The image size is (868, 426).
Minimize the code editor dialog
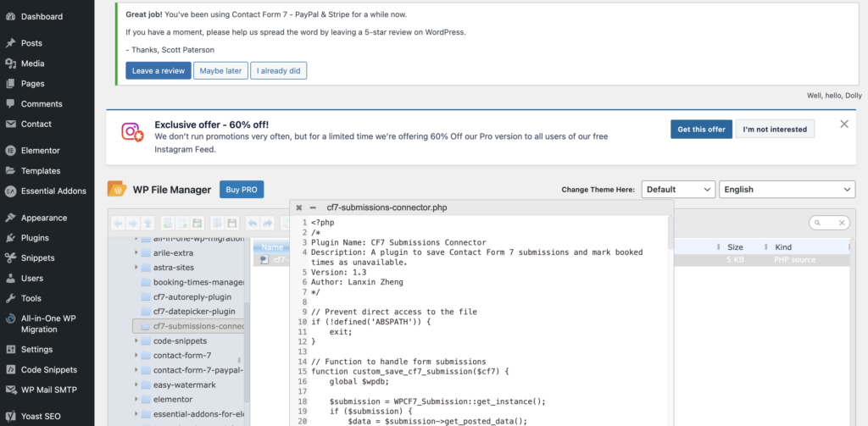click(x=313, y=208)
